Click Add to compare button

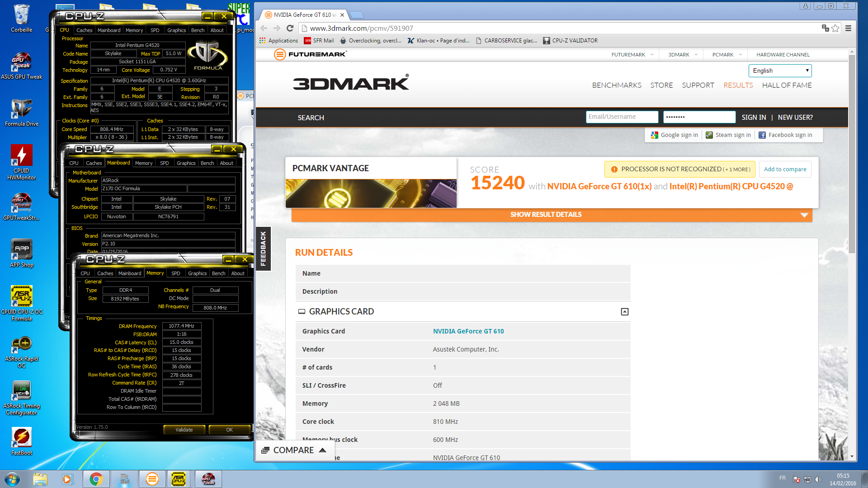click(785, 169)
